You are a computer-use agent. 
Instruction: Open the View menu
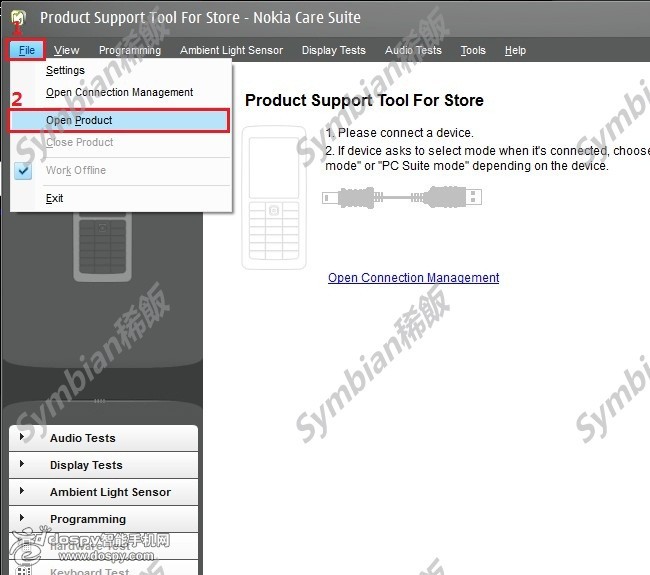click(x=67, y=50)
